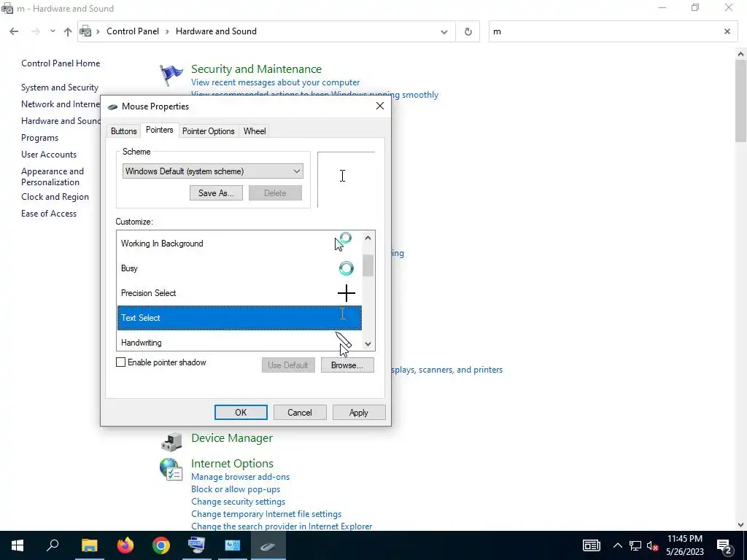Open Security and Maintenance heading link
The height and width of the screenshot is (560, 747).
(256, 69)
